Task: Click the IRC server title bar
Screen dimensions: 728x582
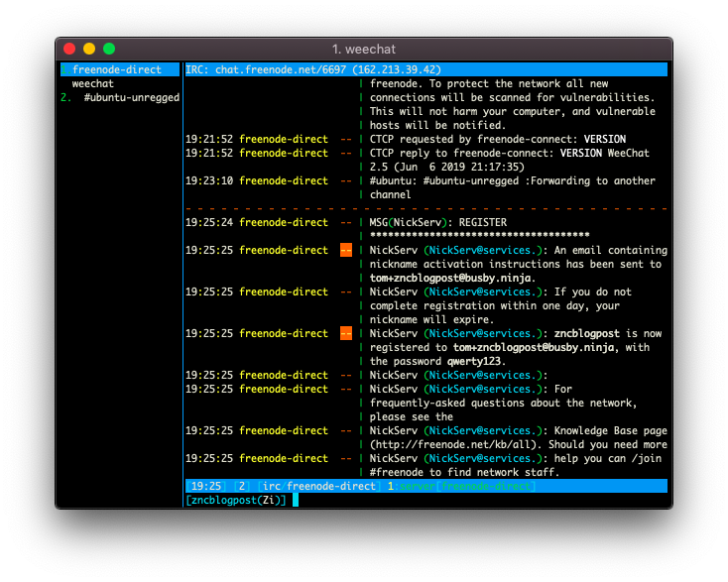Action: (x=426, y=69)
